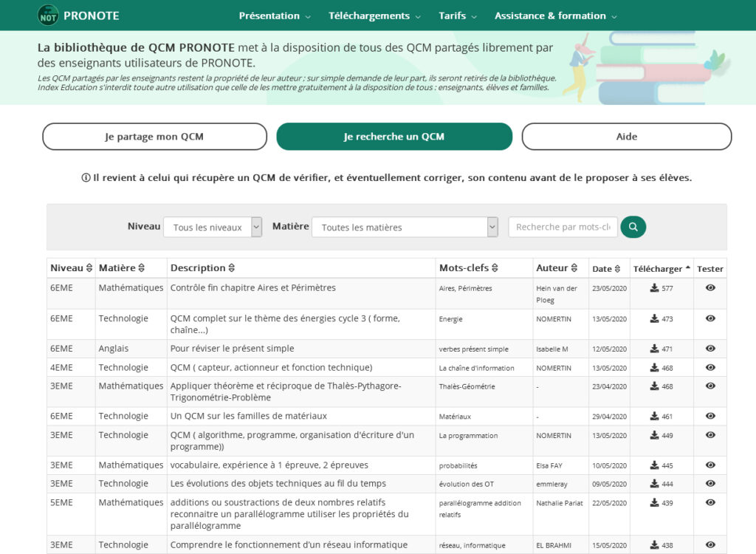756x554 pixels.
Task: Test the algorithme, programme QCM eye icon
Action: [x=710, y=435]
